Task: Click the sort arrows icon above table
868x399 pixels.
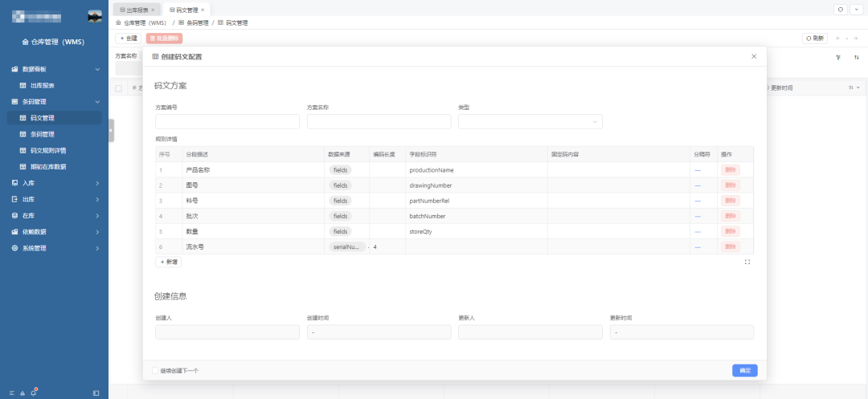Action: click(857, 57)
